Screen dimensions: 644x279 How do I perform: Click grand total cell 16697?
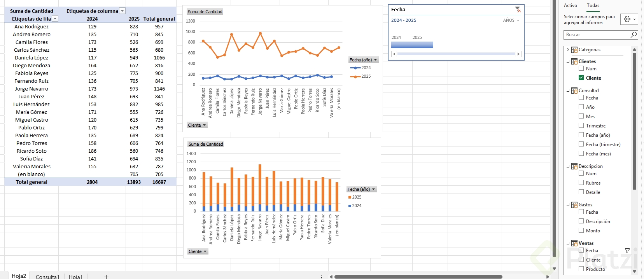click(159, 182)
